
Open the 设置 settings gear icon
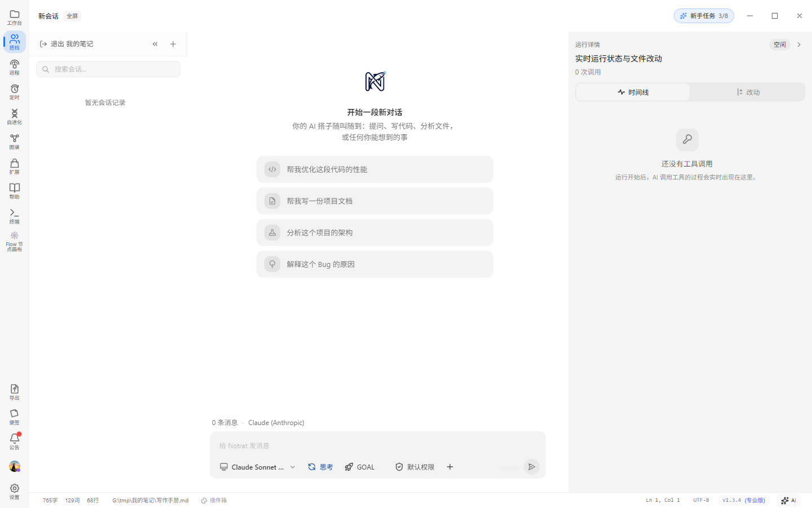[x=15, y=491]
